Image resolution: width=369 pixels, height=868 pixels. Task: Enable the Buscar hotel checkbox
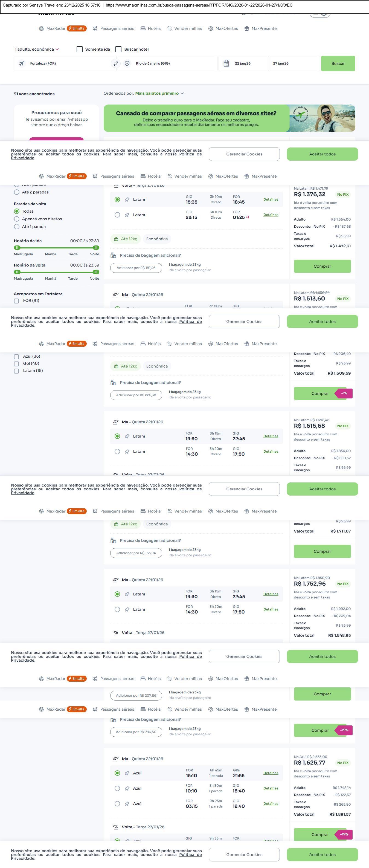118,49
